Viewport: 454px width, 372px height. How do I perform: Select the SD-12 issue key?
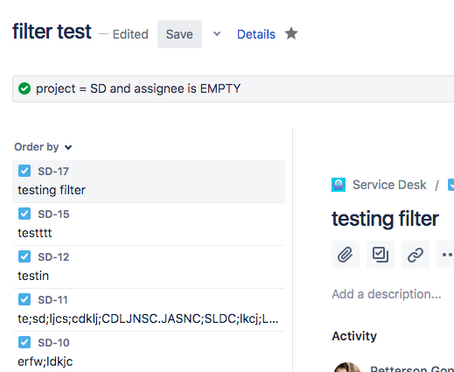coord(53,257)
